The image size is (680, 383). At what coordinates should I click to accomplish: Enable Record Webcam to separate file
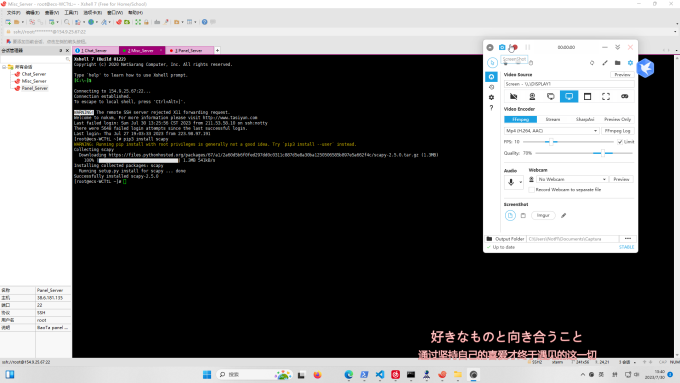(x=531, y=190)
